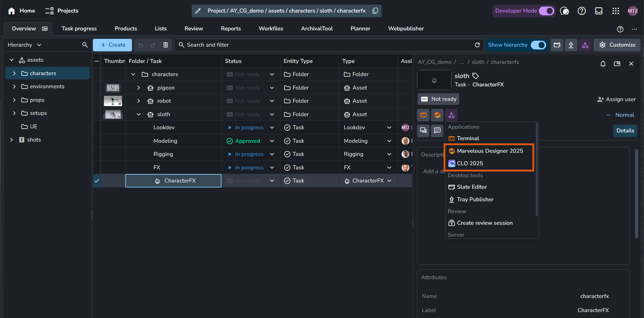The width and height of the screenshot is (644, 318).
Task: Click the Create button
Action: click(113, 45)
